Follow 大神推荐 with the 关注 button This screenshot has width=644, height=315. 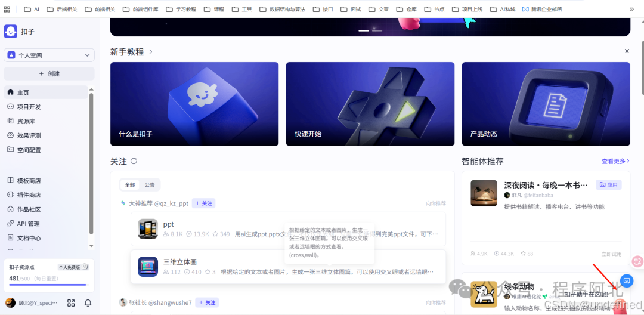point(204,203)
